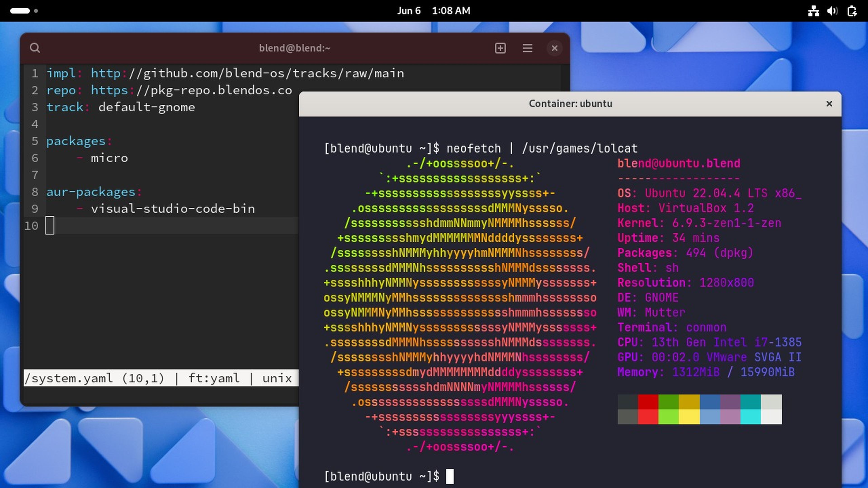The height and width of the screenshot is (488, 868).
Task: Open the clock showing Jun 6 1:08 AM
Action: click(x=434, y=11)
